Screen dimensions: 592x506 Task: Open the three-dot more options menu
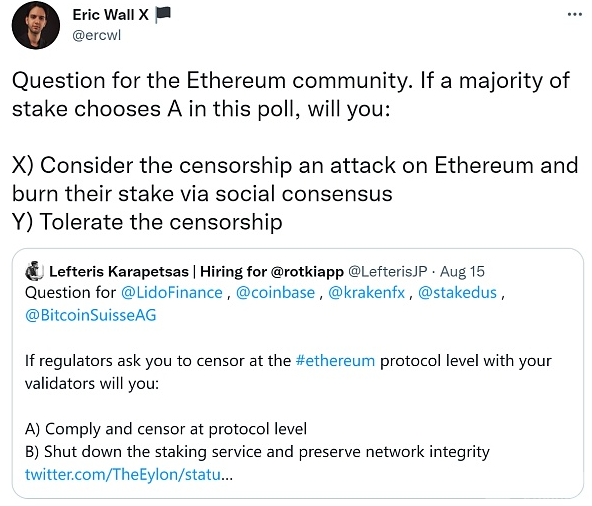[574, 15]
